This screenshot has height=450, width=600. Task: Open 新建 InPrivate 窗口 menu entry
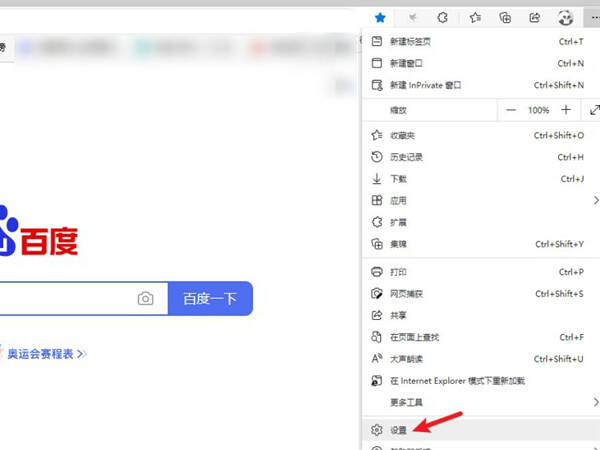(x=481, y=85)
